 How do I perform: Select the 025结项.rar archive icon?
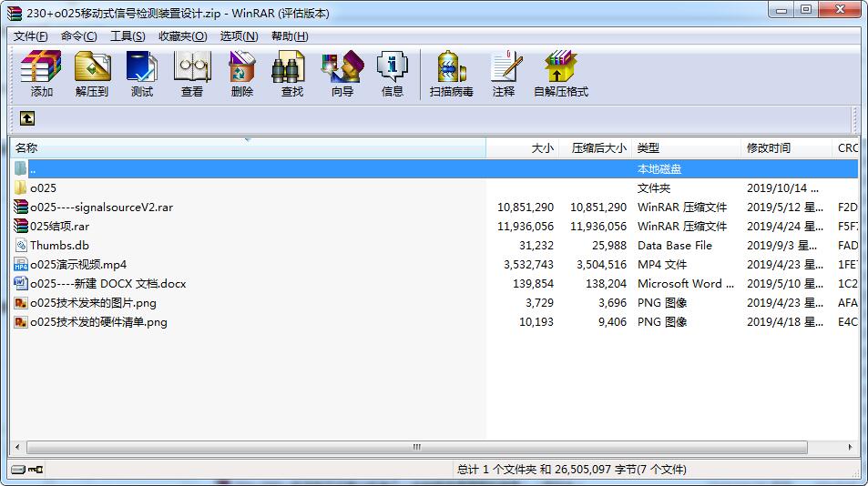click(x=20, y=226)
